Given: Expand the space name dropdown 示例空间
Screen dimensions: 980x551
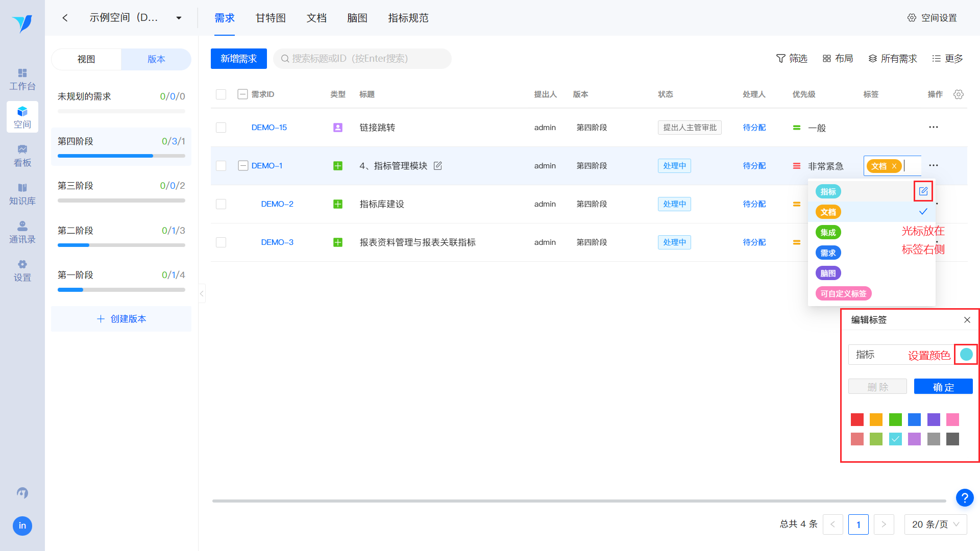Looking at the screenshot, I should click(x=178, y=17).
